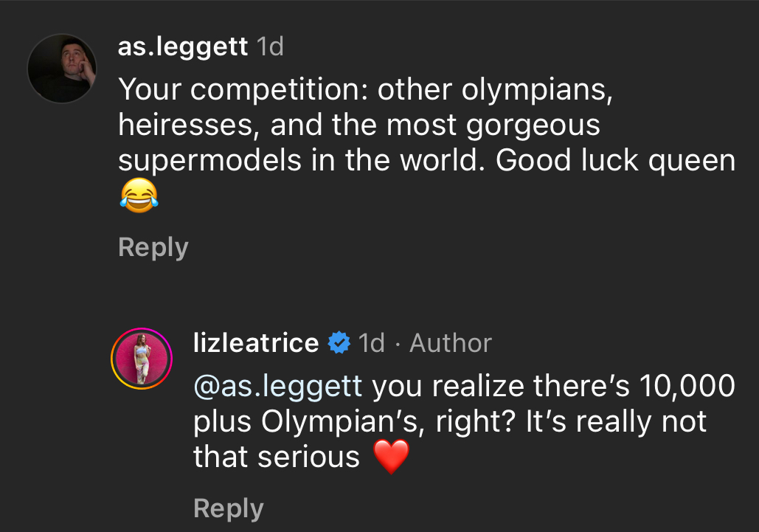
Task: Click the Author label
Action: (x=451, y=342)
